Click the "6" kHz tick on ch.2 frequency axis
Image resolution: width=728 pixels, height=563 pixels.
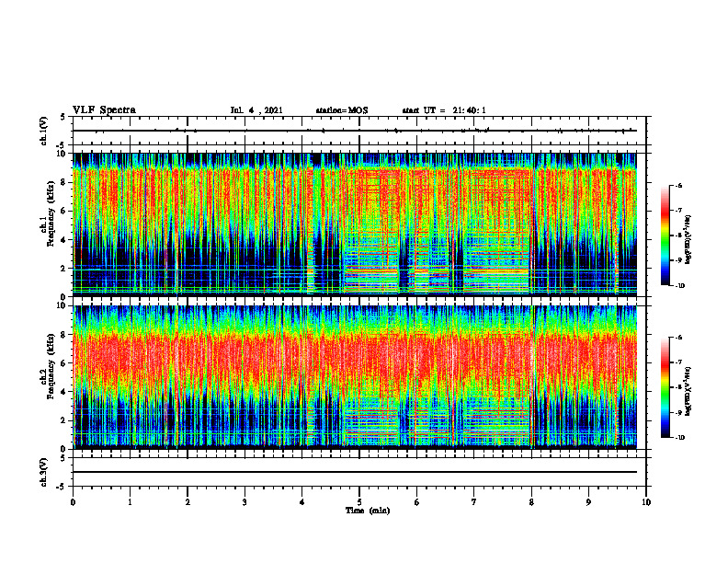(x=64, y=363)
